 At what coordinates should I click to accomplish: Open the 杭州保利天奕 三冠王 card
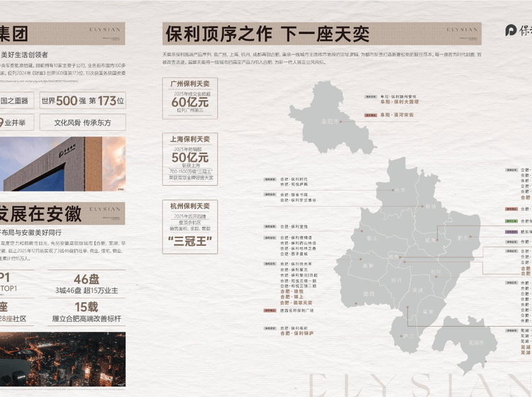189,226
